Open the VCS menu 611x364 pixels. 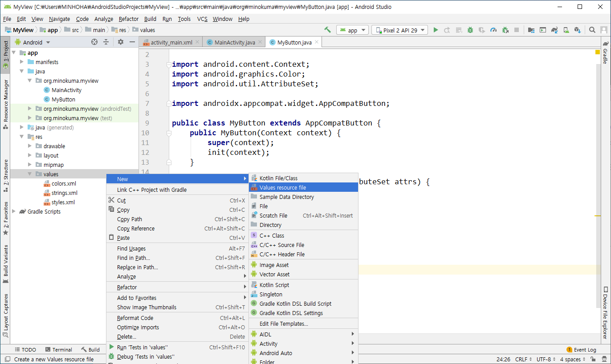coord(202,19)
